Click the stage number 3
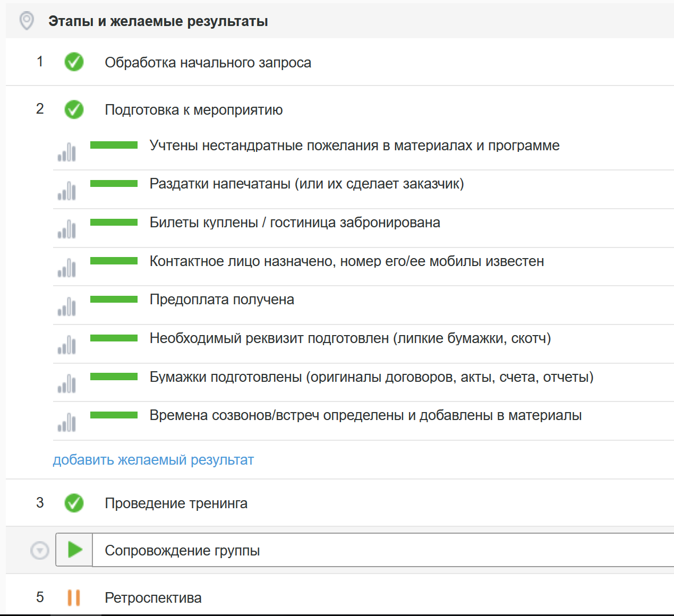 tap(40, 502)
